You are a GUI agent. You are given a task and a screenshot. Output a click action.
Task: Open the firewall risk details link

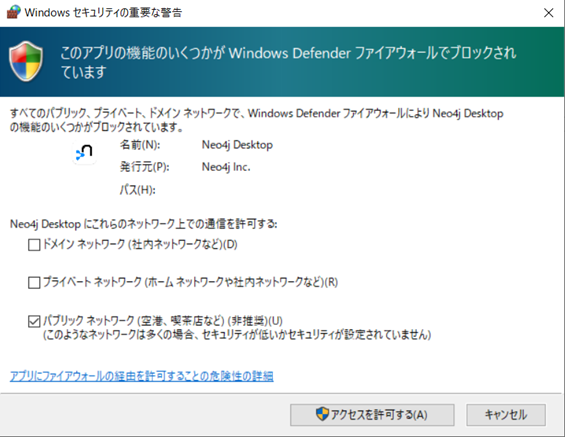[142, 376]
